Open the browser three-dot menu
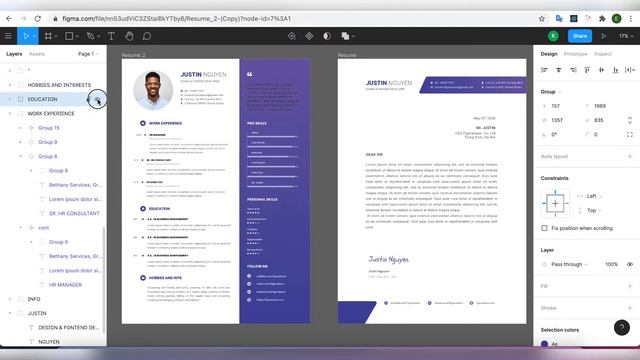Screen dimensions: 640x360 (x=631, y=18)
